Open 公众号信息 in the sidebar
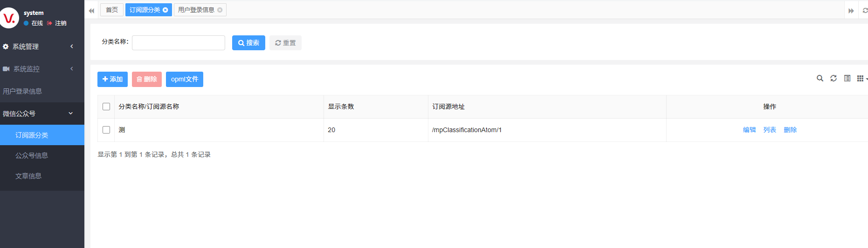The image size is (868, 248). click(x=32, y=155)
